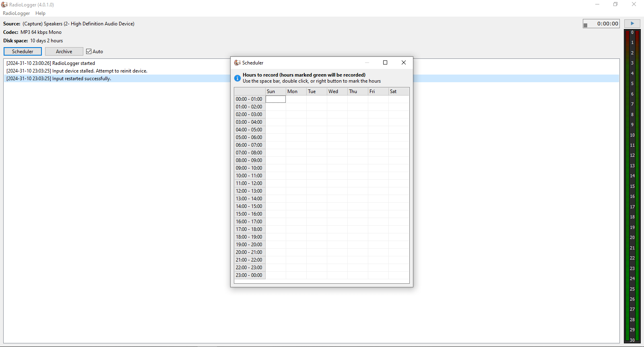Click the stop square next to timer

pos(586,25)
